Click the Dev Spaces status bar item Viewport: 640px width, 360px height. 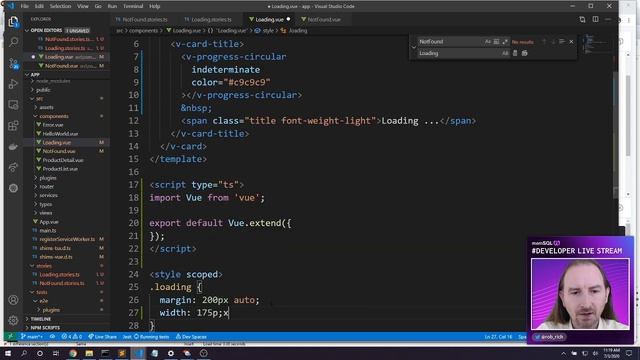(x=191, y=337)
